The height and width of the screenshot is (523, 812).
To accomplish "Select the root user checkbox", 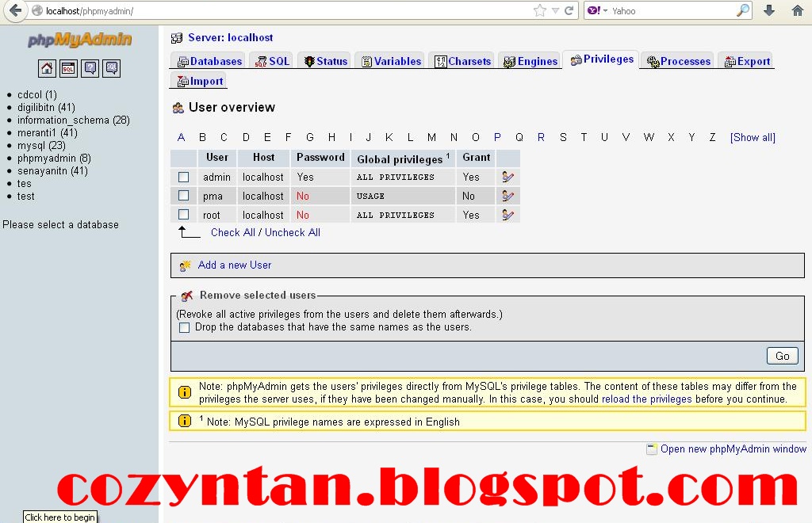I will tap(183, 214).
